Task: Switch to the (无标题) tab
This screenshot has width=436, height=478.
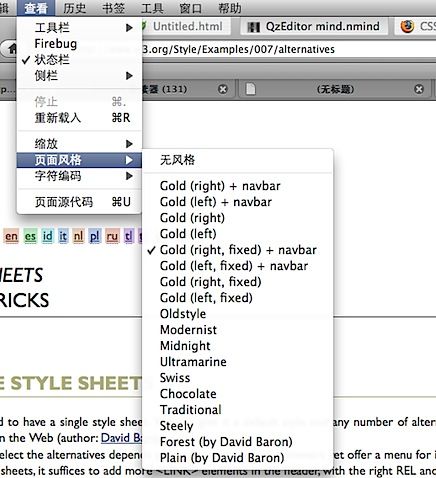Action: click(335, 89)
